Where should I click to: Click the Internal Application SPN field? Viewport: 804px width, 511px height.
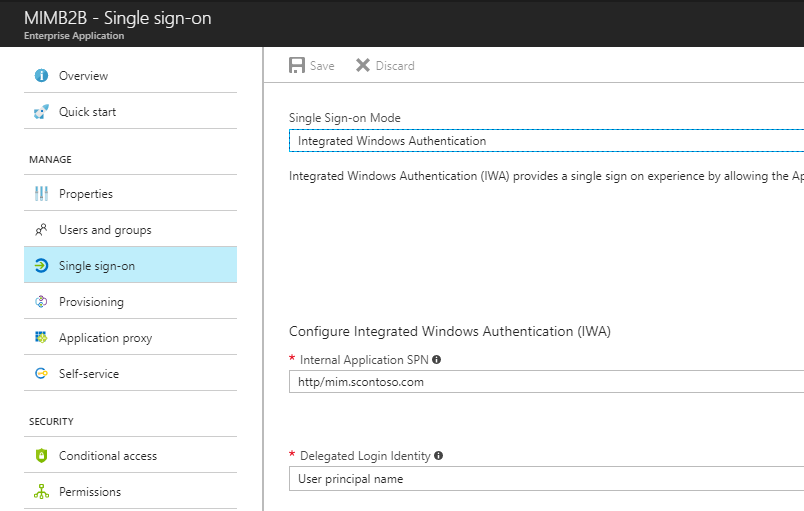tap(547, 382)
